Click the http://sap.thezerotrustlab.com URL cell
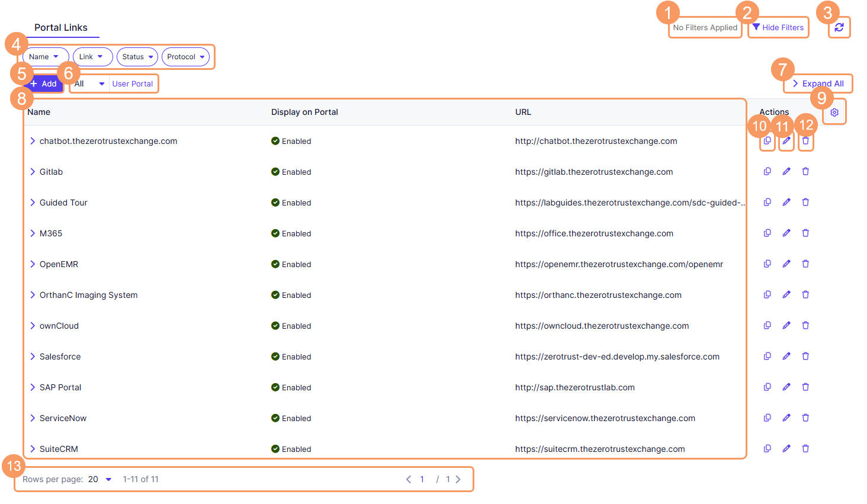867x504 pixels. point(575,387)
